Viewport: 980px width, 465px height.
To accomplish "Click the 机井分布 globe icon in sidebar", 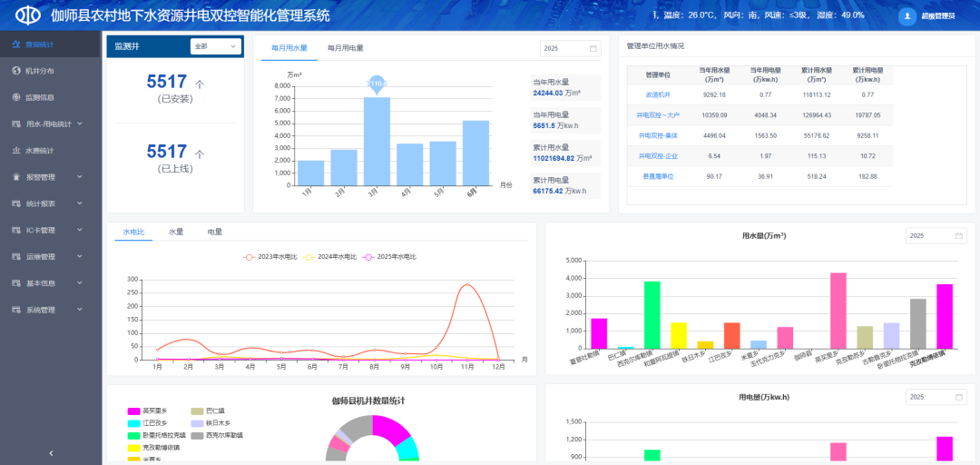I will coord(16,71).
